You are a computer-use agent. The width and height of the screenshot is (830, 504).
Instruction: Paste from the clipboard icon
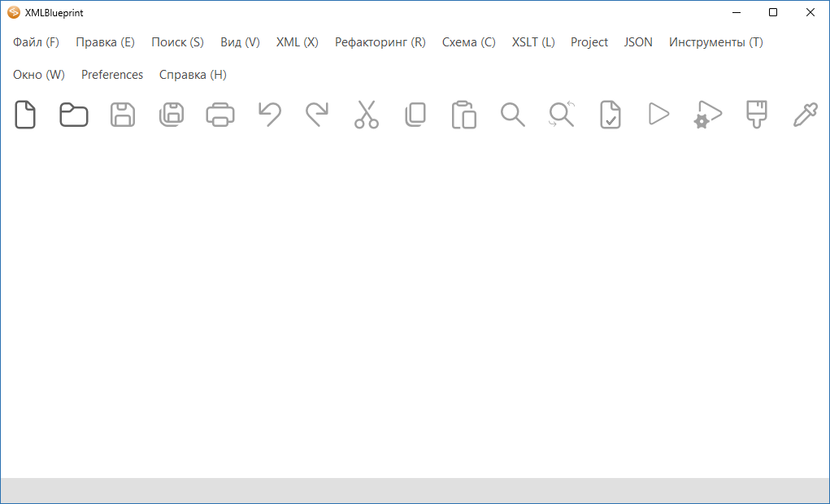coord(463,115)
